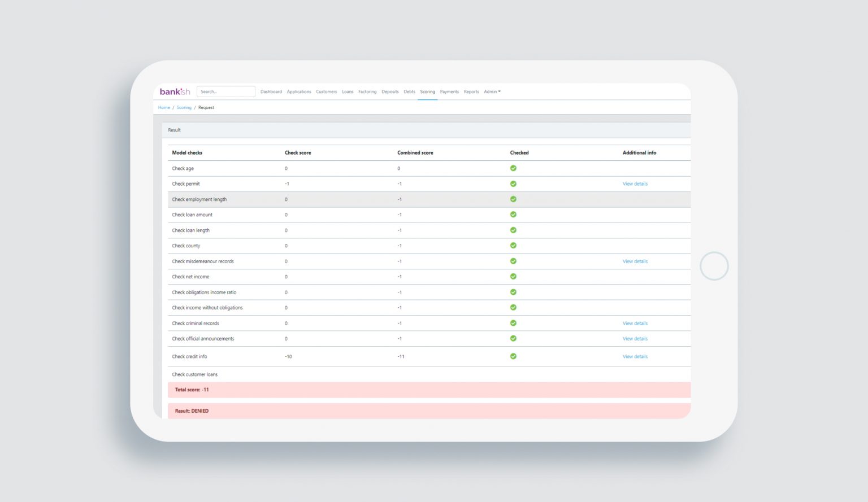The height and width of the screenshot is (502, 868).
Task: Click the checked icon for Check net income
Action: click(513, 277)
